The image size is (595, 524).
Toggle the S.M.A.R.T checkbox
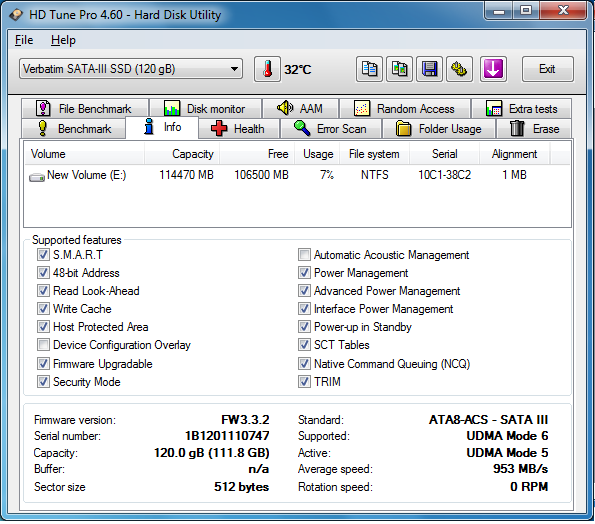[x=43, y=255]
